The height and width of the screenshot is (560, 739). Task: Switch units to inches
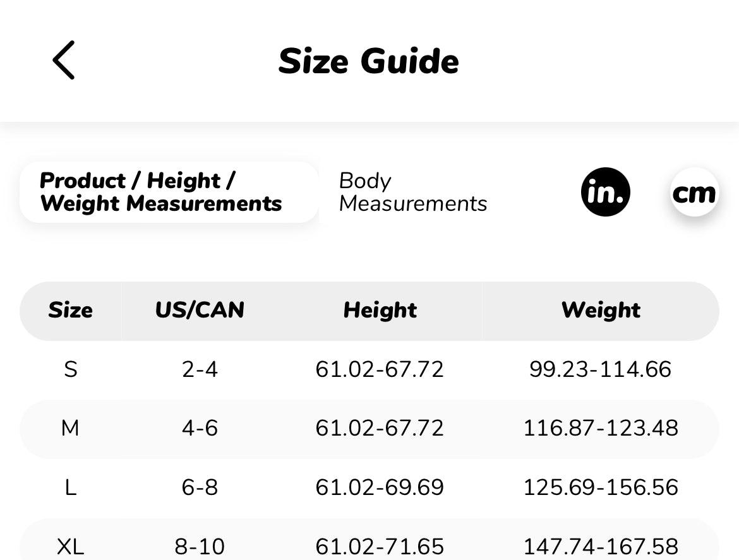point(605,192)
